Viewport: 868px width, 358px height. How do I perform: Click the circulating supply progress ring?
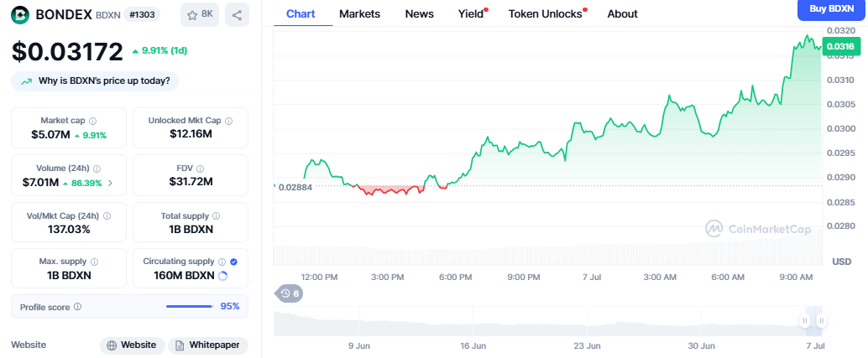point(223,276)
